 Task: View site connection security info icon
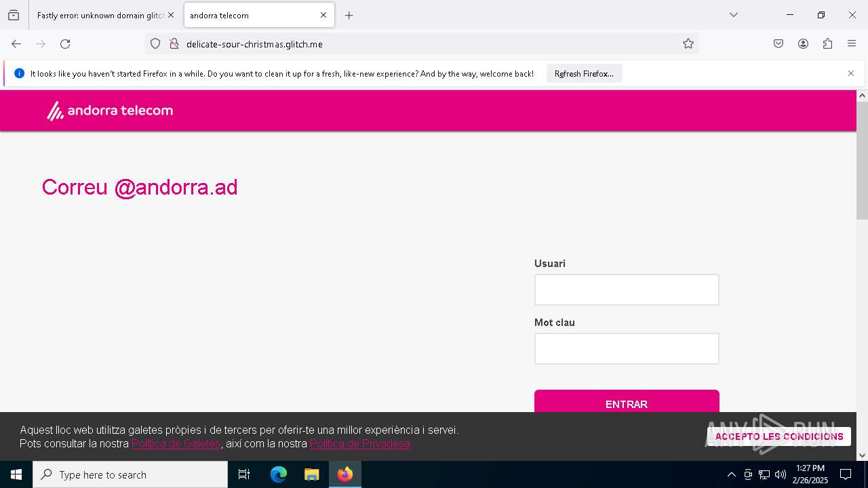pos(174,44)
